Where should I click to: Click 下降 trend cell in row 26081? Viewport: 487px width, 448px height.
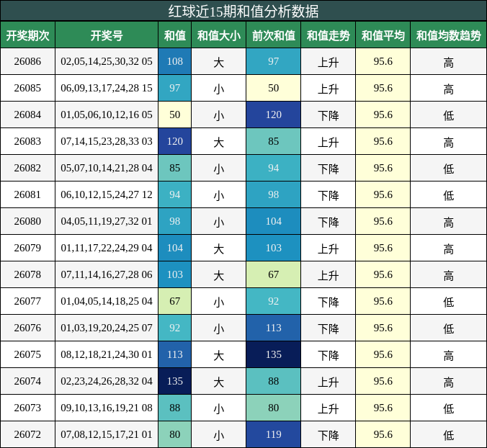pos(329,194)
